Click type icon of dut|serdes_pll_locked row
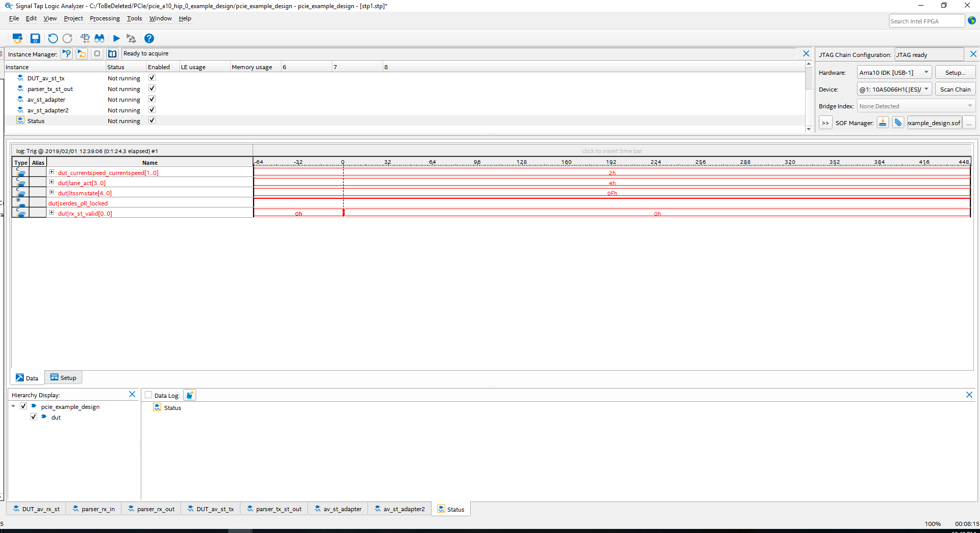Screen dimensions: 980x533 coord(20,202)
